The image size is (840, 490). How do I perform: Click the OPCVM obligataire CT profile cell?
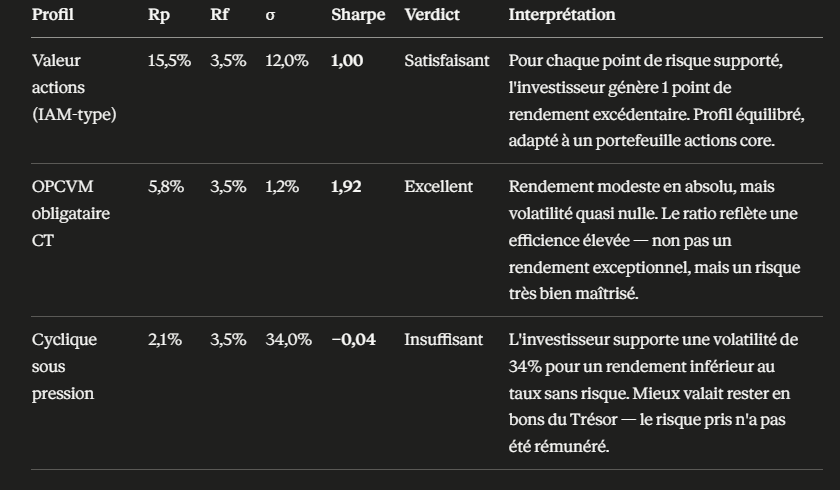point(71,213)
